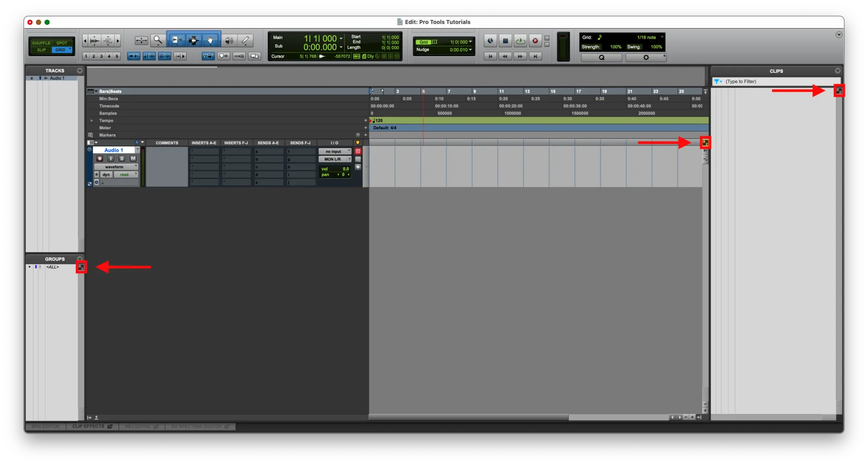Screen dimensions: 868x465
Task: Select the Zoomer tool
Action: pos(158,40)
